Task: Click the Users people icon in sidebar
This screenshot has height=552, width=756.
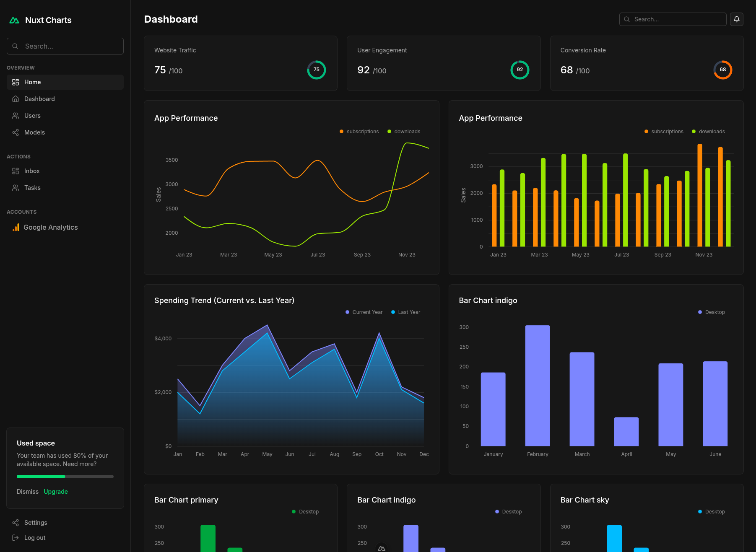Action: coord(16,116)
